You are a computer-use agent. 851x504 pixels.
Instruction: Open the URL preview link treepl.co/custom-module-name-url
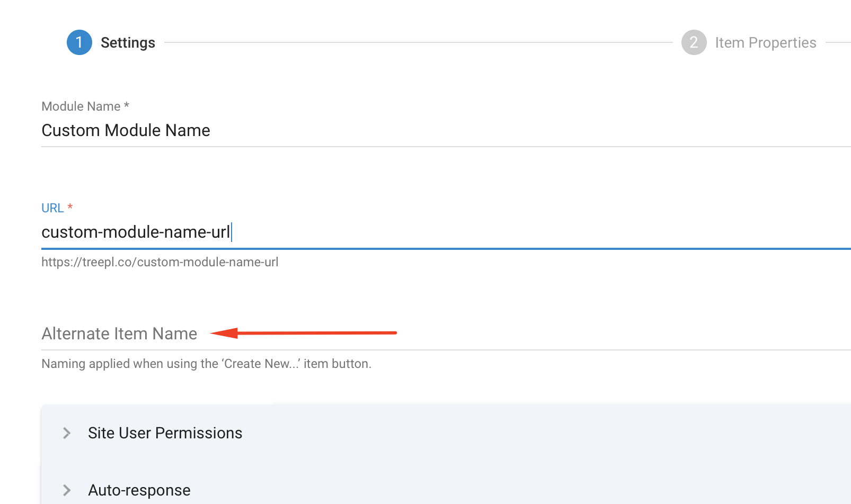tap(160, 262)
